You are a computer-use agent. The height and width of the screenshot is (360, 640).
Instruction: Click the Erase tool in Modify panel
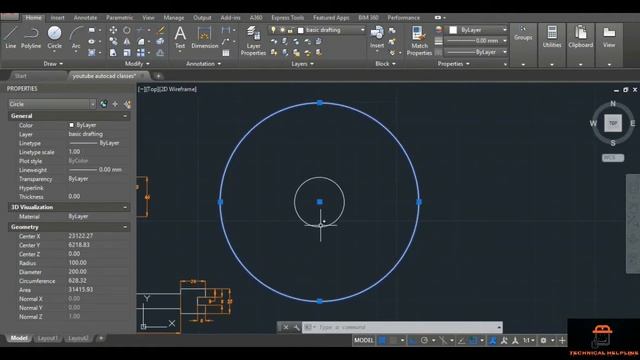coord(161,30)
